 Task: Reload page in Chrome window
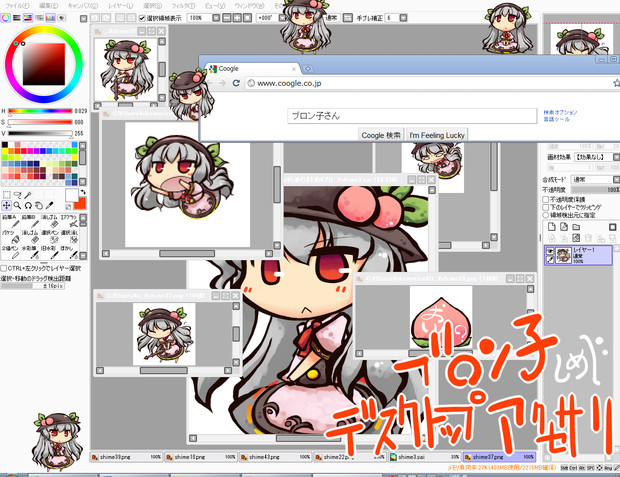[x=236, y=83]
